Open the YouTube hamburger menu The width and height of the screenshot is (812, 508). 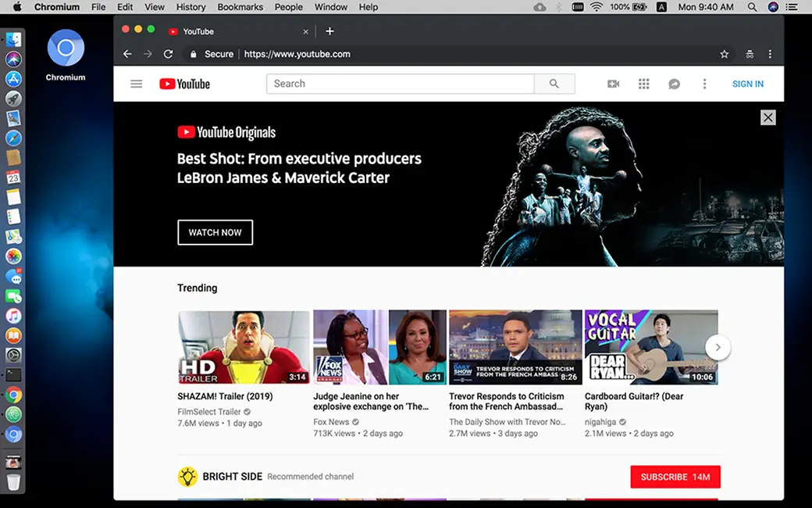tap(136, 84)
